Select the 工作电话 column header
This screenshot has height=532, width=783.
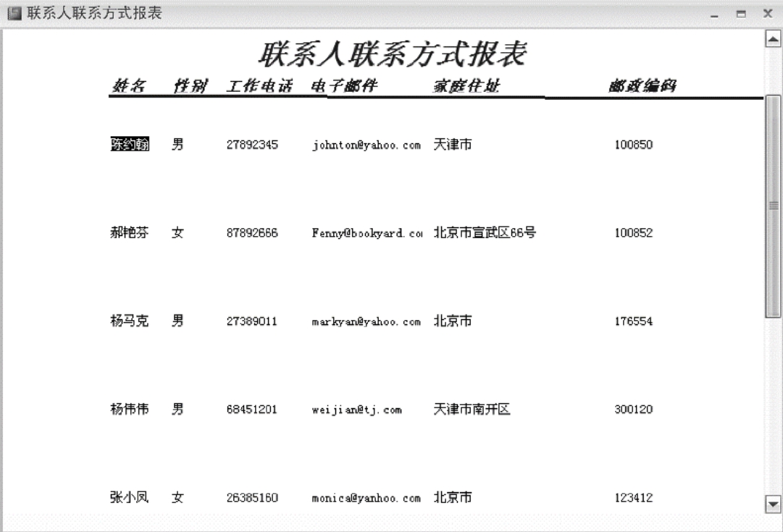(259, 86)
